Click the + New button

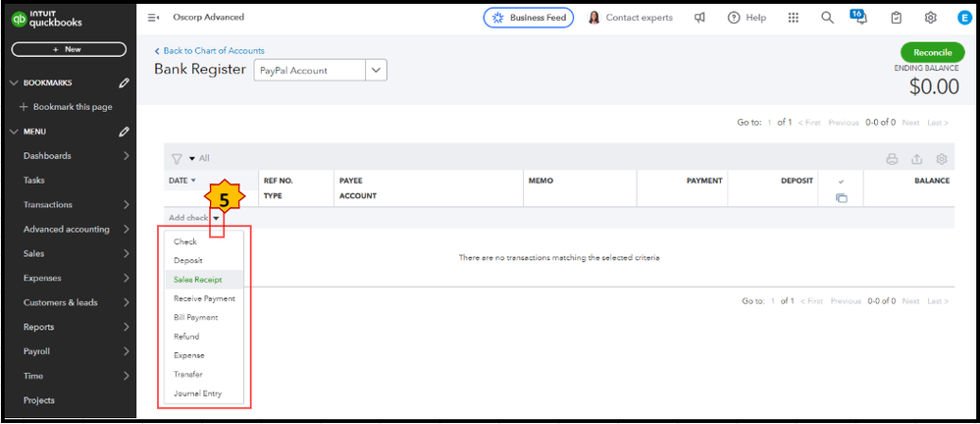(69, 49)
